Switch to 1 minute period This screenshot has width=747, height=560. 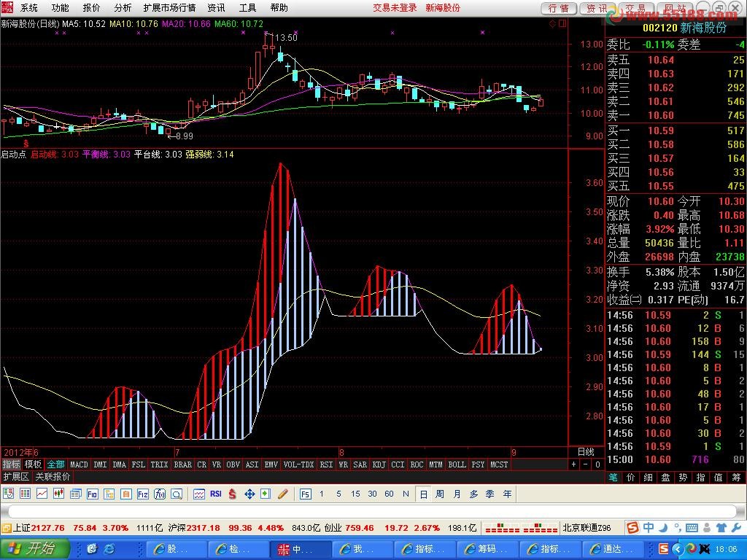[x=322, y=494]
